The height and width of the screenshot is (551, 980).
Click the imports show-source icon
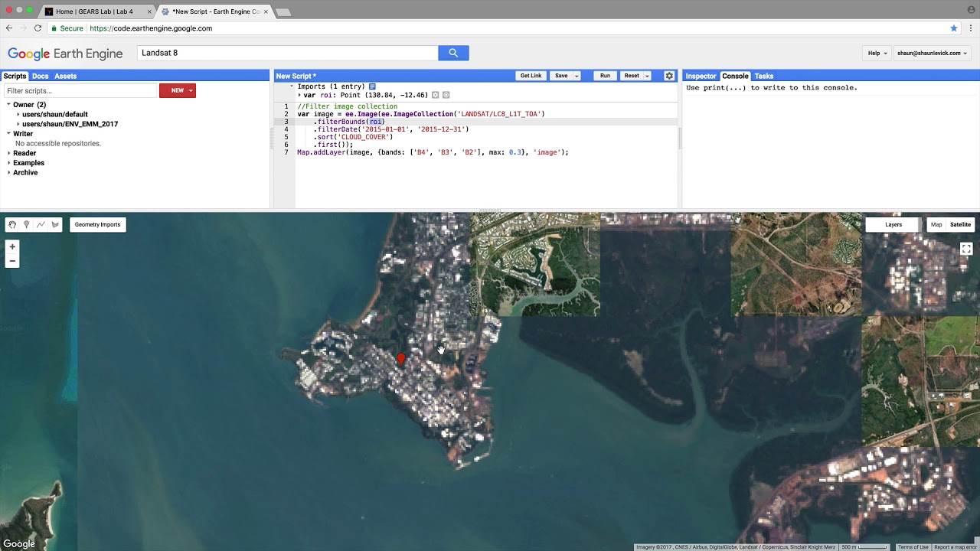[373, 86]
